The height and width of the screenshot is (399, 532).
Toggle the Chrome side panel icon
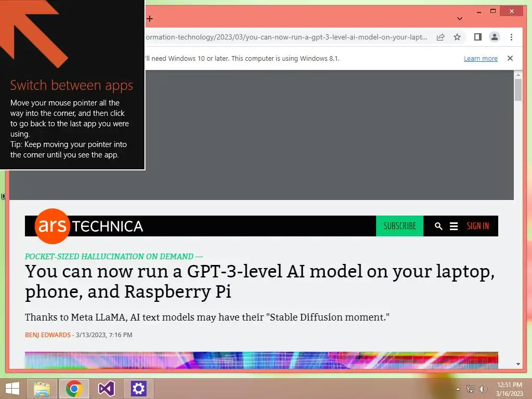478,37
